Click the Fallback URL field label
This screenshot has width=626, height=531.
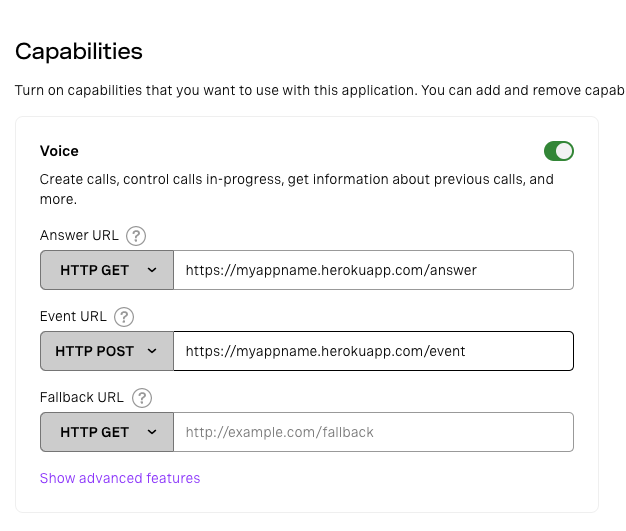82,397
